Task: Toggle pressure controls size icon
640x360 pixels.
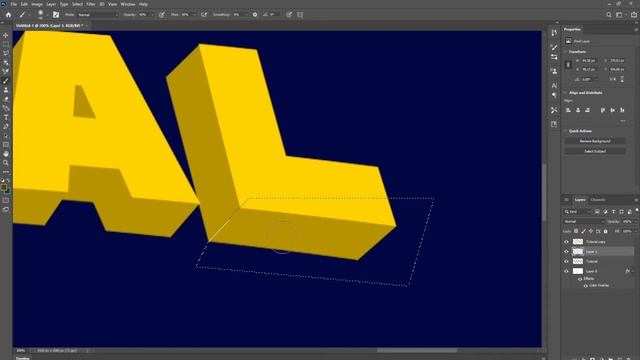Action: coord(289,15)
